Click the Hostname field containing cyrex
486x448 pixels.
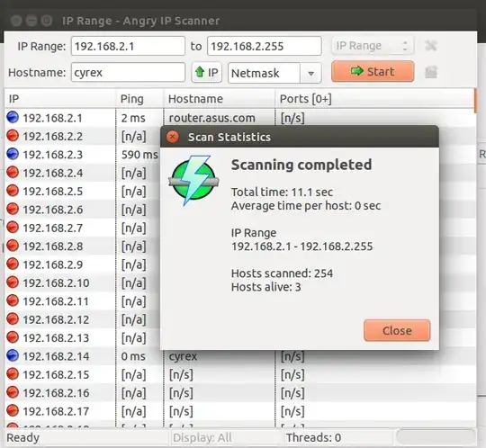(128, 73)
